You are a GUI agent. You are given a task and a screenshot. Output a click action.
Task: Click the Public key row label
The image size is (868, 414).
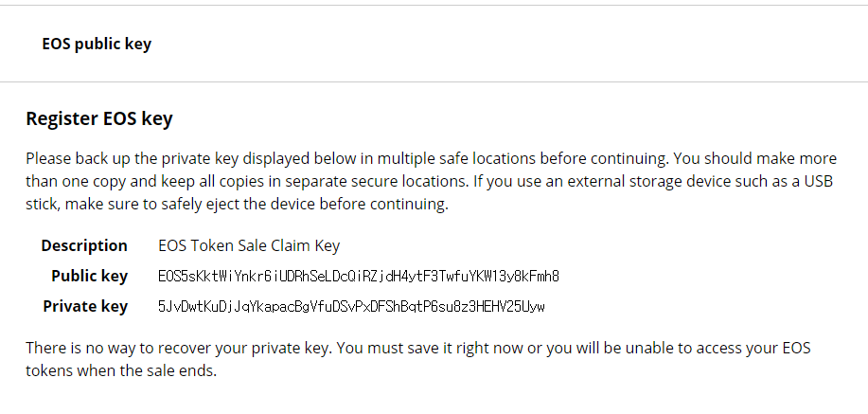pos(89,276)
